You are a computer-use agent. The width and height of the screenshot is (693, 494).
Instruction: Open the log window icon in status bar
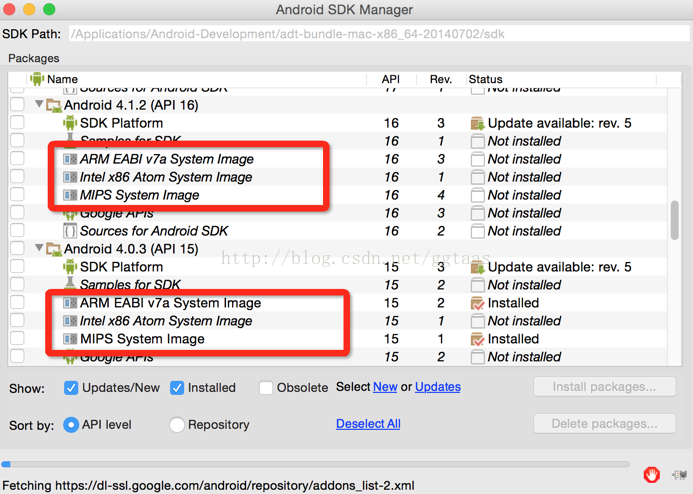679,475
